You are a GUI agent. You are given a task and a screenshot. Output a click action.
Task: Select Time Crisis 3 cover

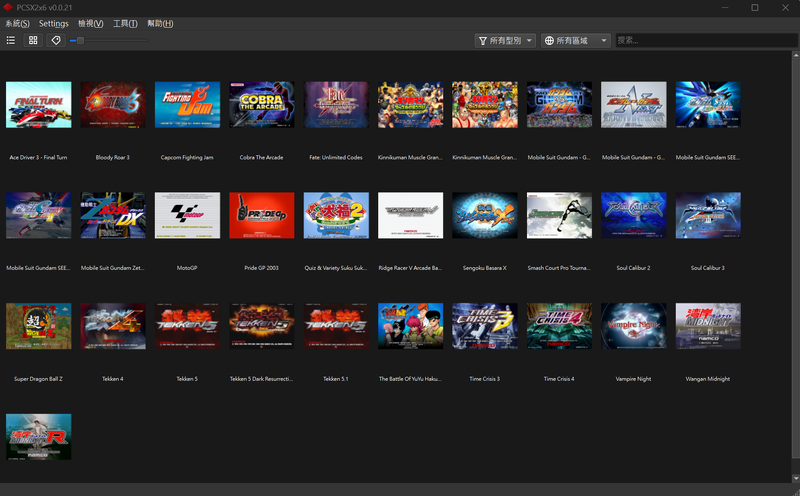(x=485, y=326)
